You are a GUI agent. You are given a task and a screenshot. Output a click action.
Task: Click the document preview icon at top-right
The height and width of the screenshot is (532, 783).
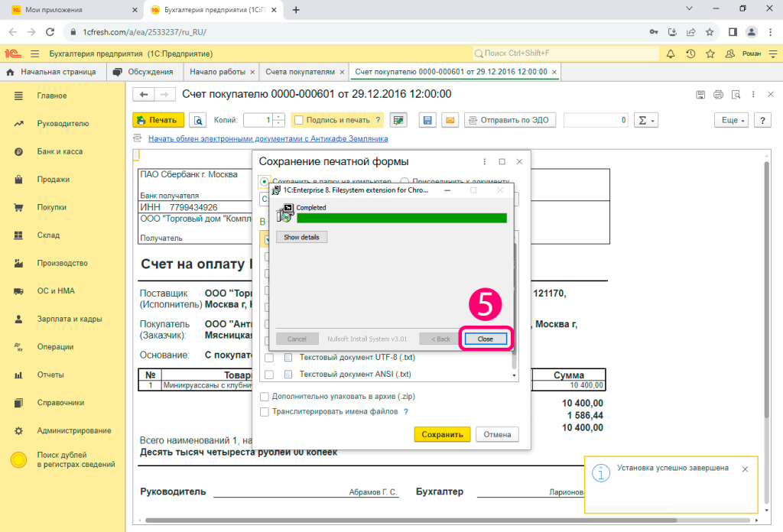(736, 94)
